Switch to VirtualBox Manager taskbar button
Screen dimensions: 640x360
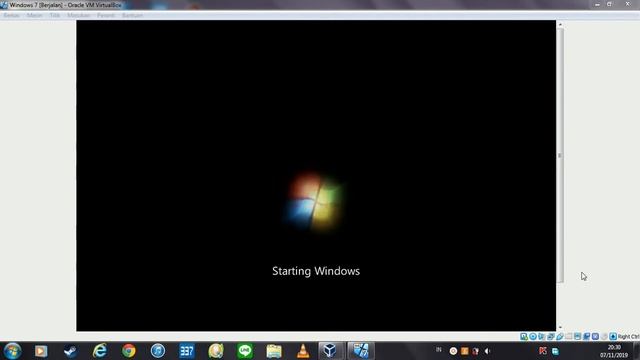coord(330,351)
